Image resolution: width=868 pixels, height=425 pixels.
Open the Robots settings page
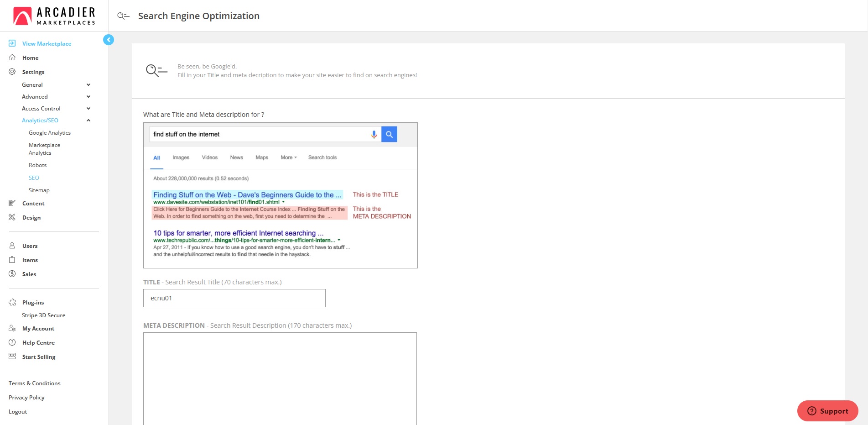pos(38,165)
